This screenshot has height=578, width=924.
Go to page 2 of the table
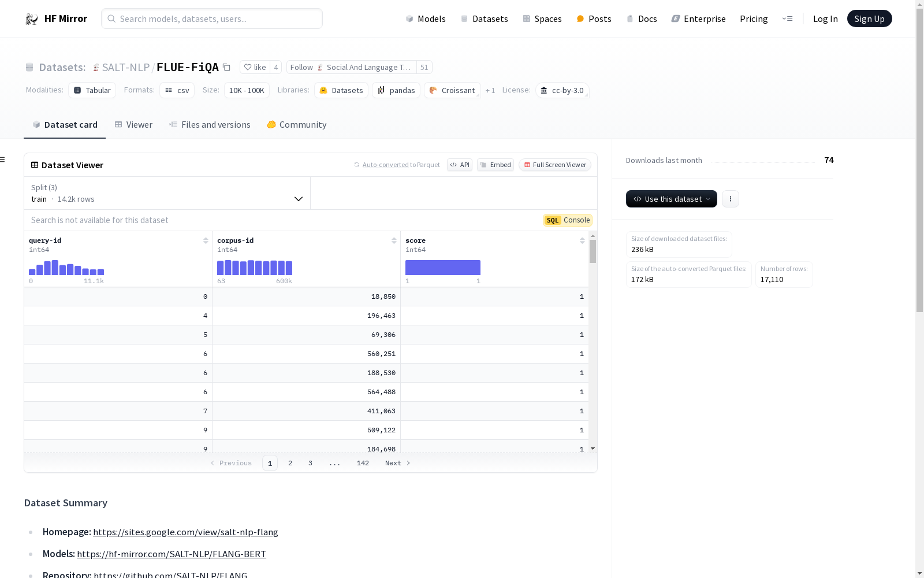[x=290, y=463]
